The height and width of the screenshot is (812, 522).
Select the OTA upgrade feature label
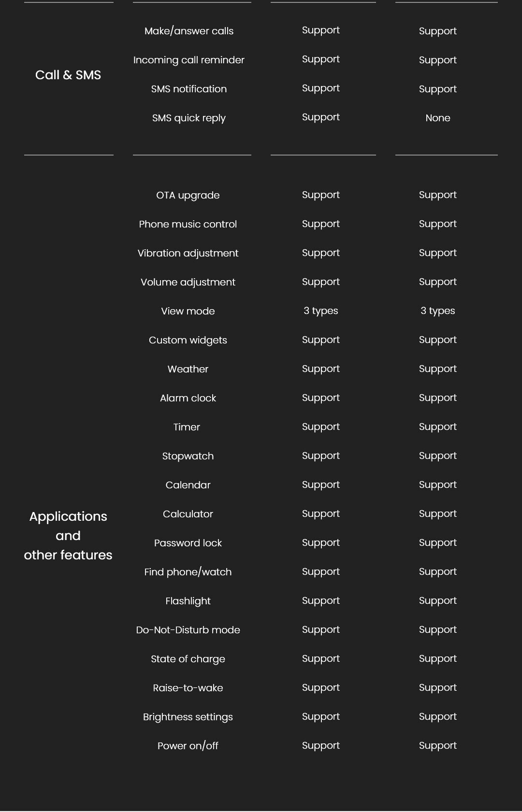188,195
